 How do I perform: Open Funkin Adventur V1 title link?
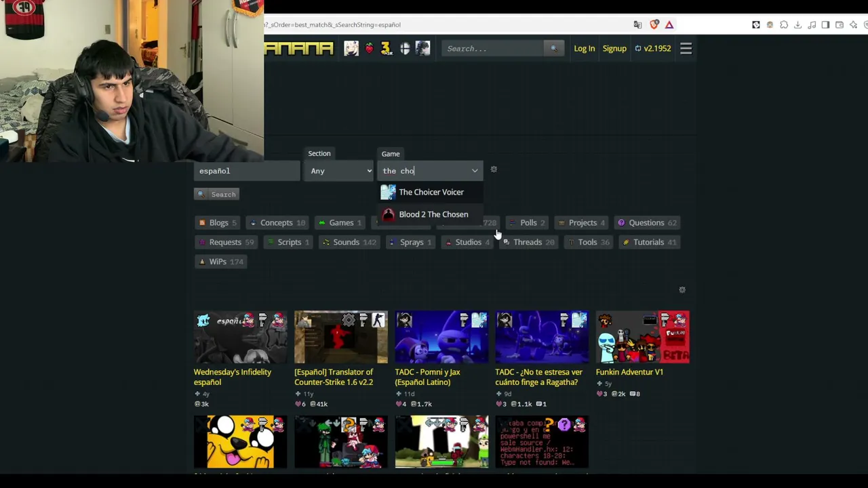click(x=629, y=372)
